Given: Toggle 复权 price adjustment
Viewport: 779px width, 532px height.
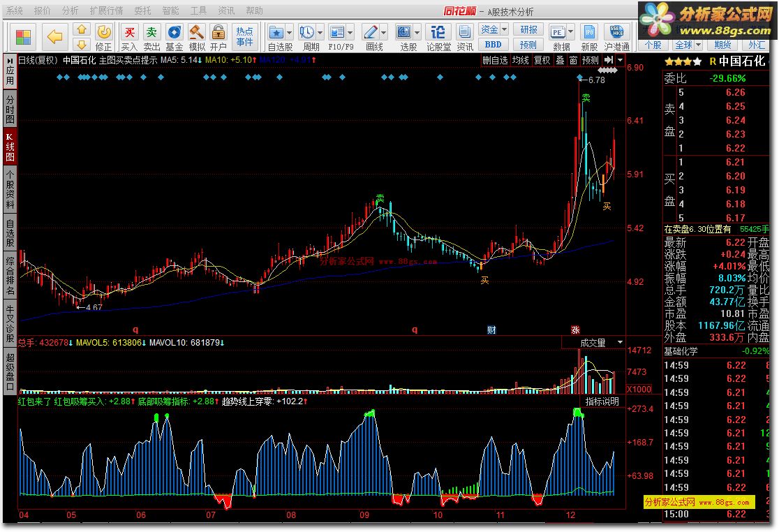Looking at the screenshot, I should [x=542, y=60].
